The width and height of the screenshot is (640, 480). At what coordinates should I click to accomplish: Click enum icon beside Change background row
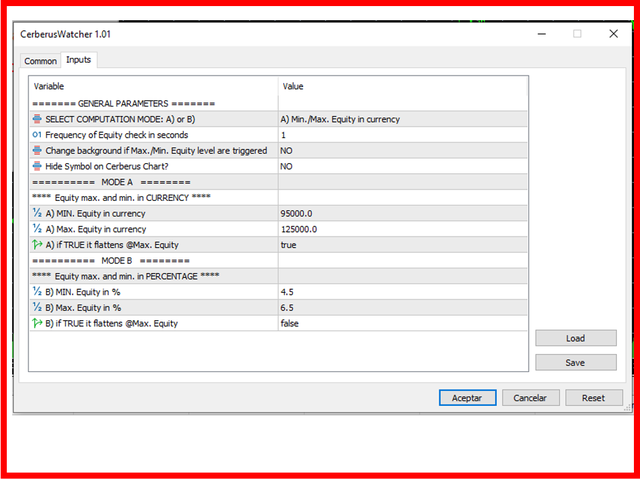(x=37, y=151)
